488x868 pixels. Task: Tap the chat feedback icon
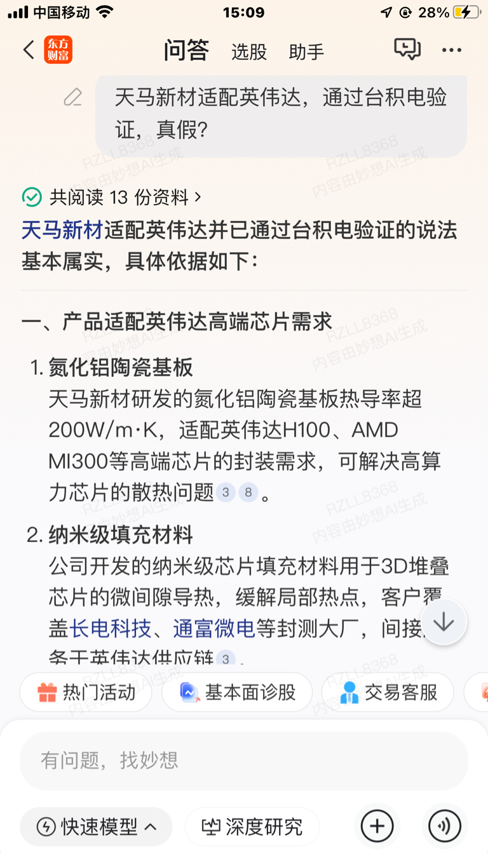tap(407, 50)
